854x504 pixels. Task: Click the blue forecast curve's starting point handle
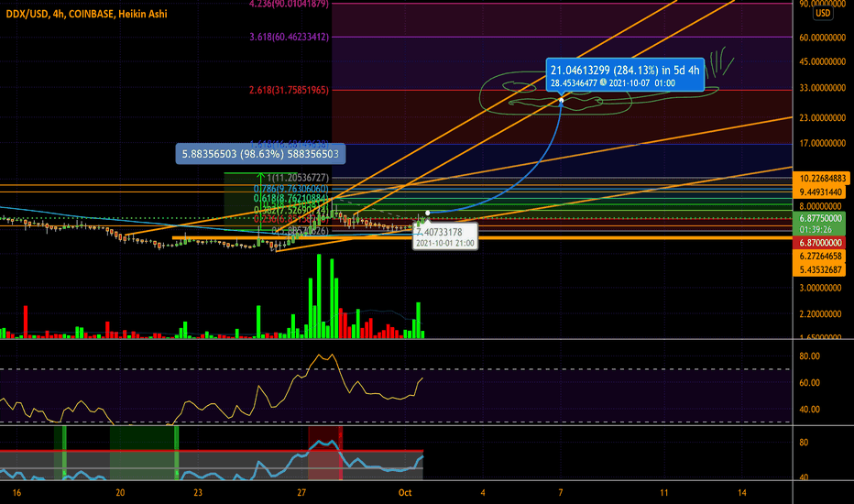pyautogui.click(x=428, y=213)
